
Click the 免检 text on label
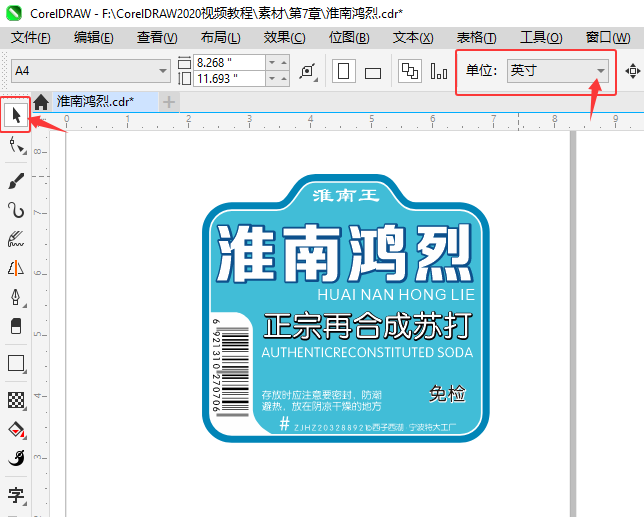448,394
